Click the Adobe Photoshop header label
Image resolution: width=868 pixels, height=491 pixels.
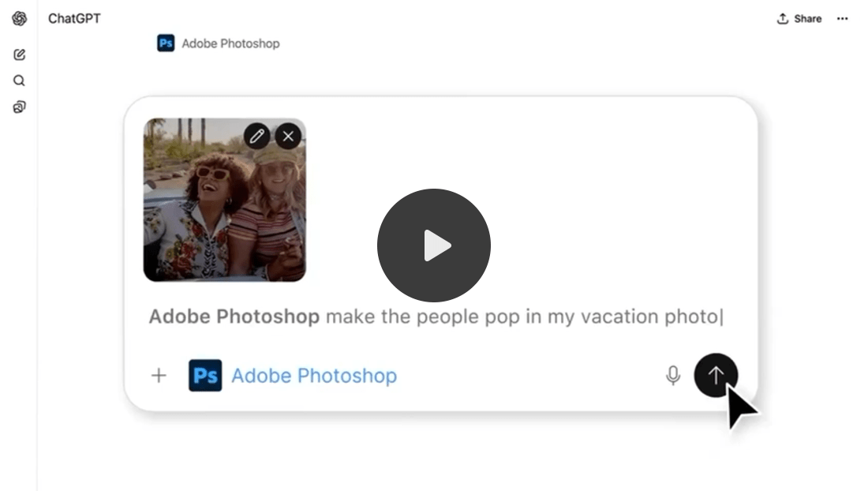tap(231, 43)
